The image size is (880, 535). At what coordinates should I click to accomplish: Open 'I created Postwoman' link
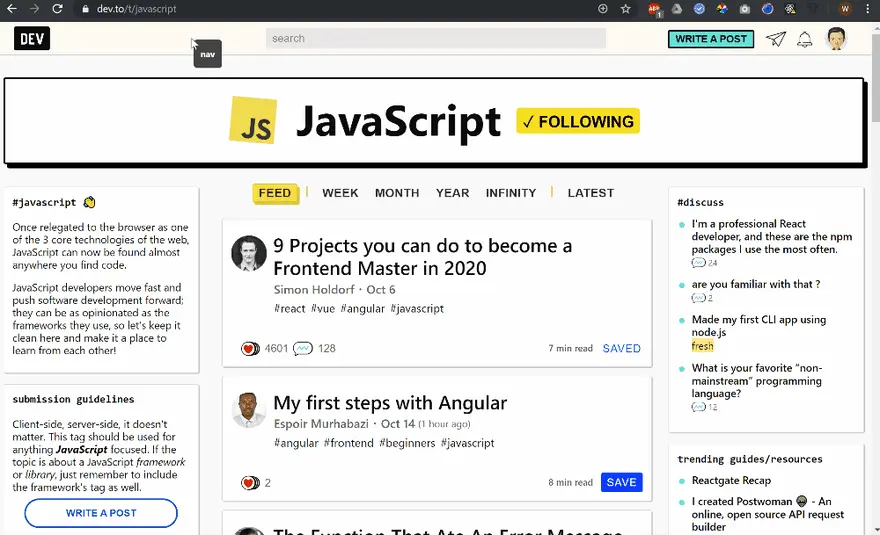coord(768,514)
